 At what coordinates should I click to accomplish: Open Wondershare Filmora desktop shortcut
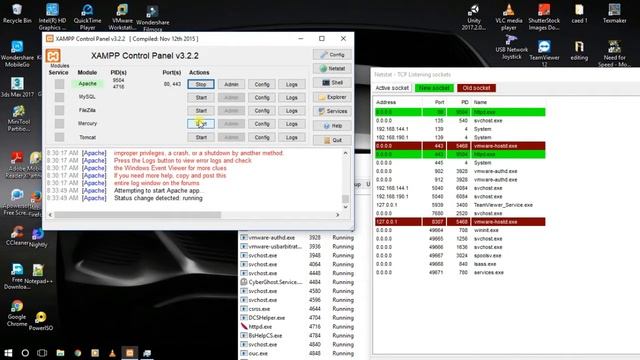click(x=153, y=18)
